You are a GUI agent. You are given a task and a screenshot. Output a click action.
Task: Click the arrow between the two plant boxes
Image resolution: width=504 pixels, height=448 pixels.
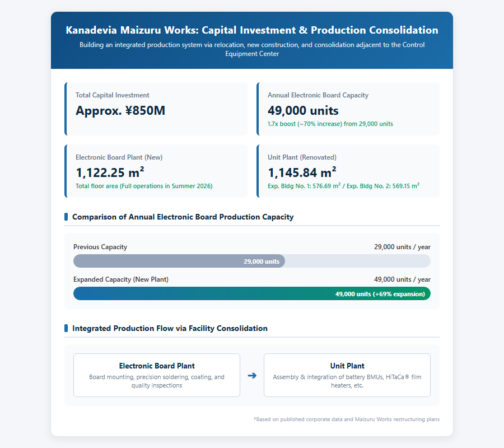252,375
